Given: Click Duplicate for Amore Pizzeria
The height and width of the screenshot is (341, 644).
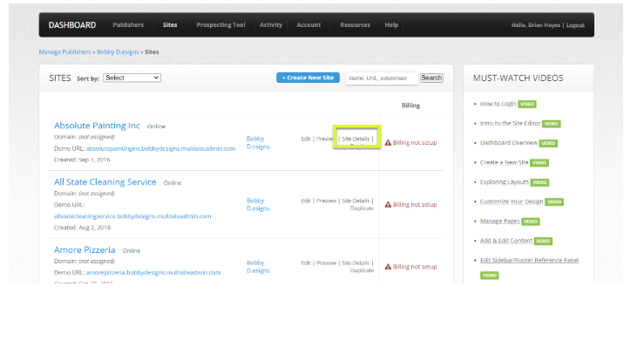Looking at the screenshot, I should pyautogui.click(x=362, y=270).
